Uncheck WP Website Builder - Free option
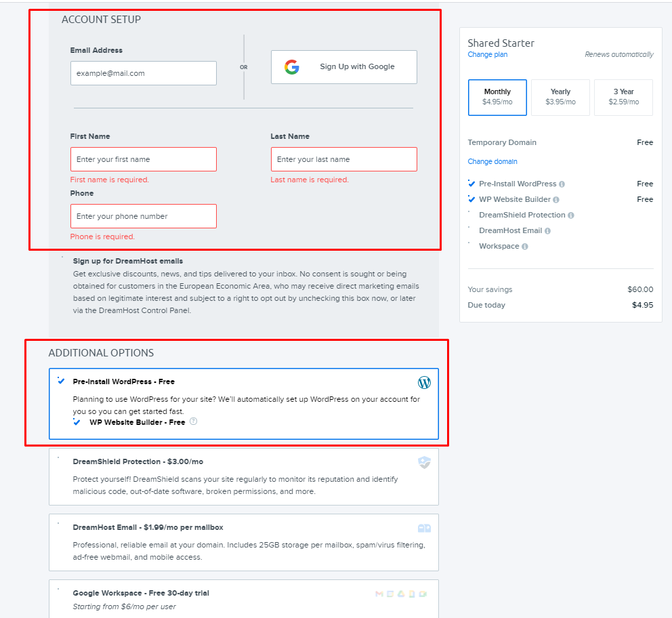 pos(77,421)
